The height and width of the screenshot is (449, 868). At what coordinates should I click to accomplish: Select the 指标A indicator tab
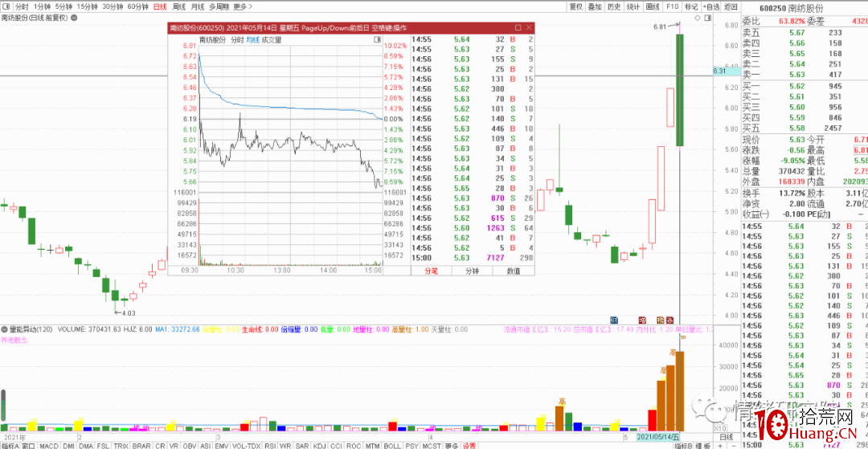click(x=10, y=445)
